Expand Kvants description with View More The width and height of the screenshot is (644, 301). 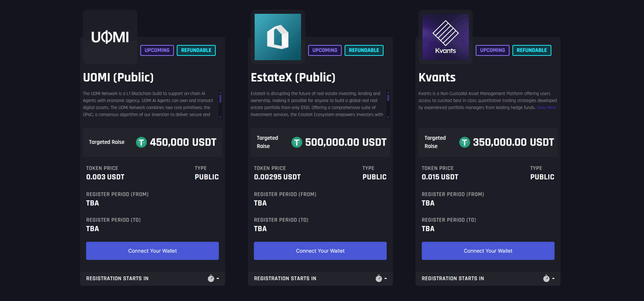coord(546,107)
